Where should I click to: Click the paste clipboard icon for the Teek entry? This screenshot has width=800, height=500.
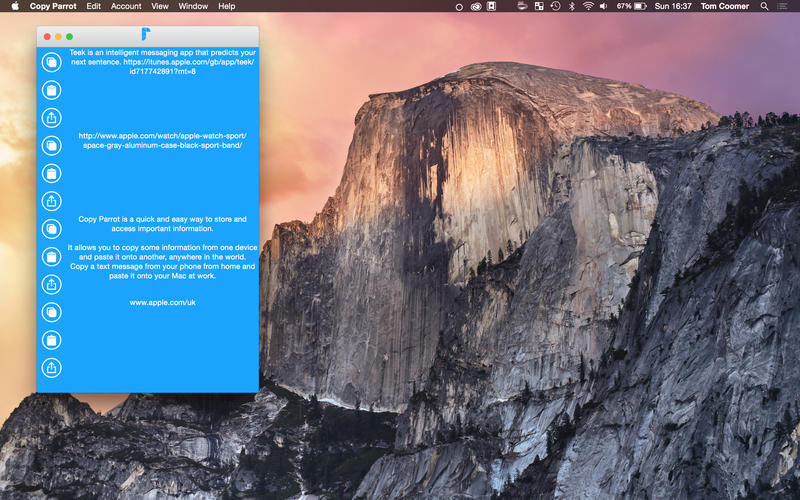pos(51,90)
